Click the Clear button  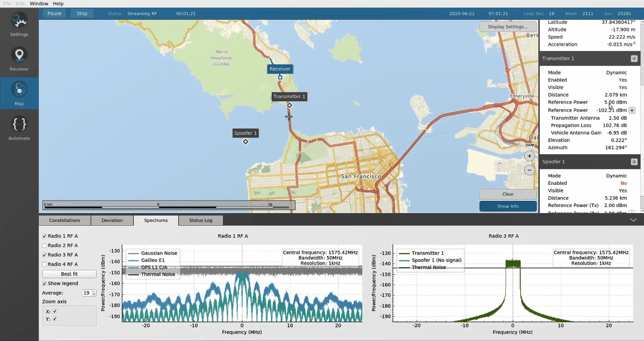pyautogui.click(x=508, y=194)
